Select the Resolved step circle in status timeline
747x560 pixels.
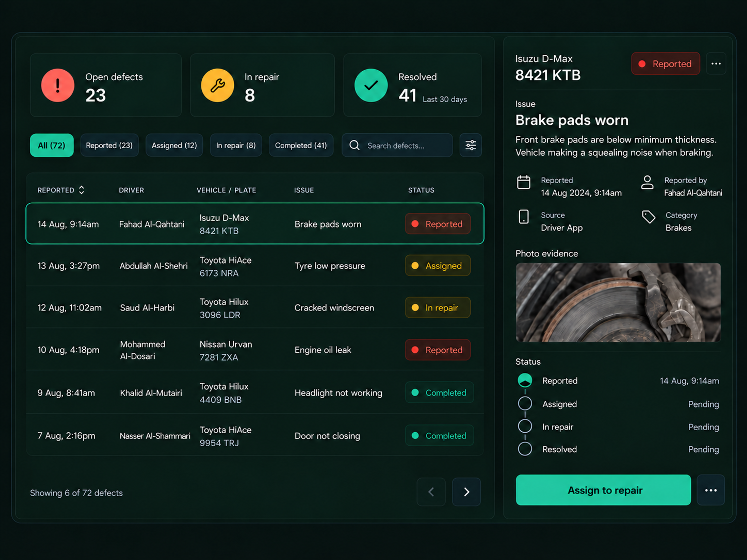[x=525, y=449]
